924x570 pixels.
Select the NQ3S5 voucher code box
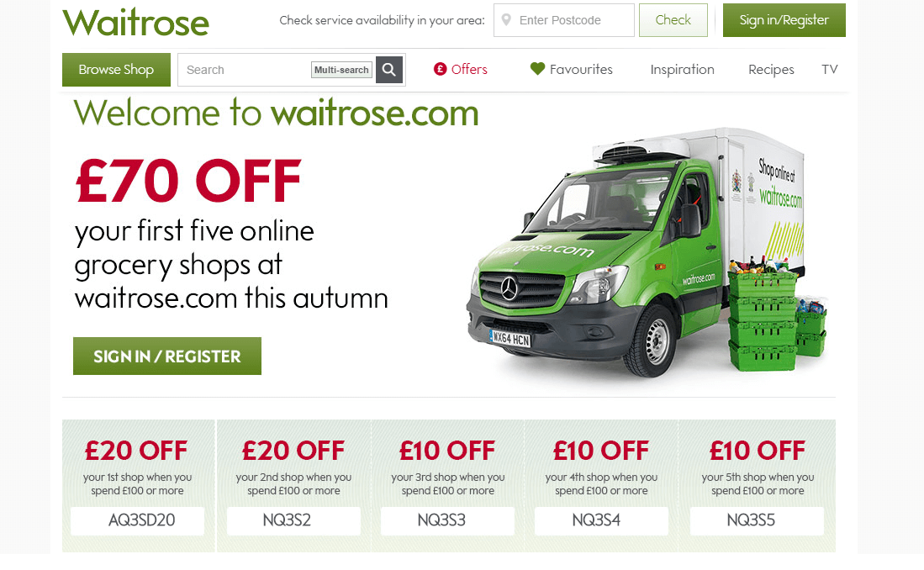tap(757, 520)
